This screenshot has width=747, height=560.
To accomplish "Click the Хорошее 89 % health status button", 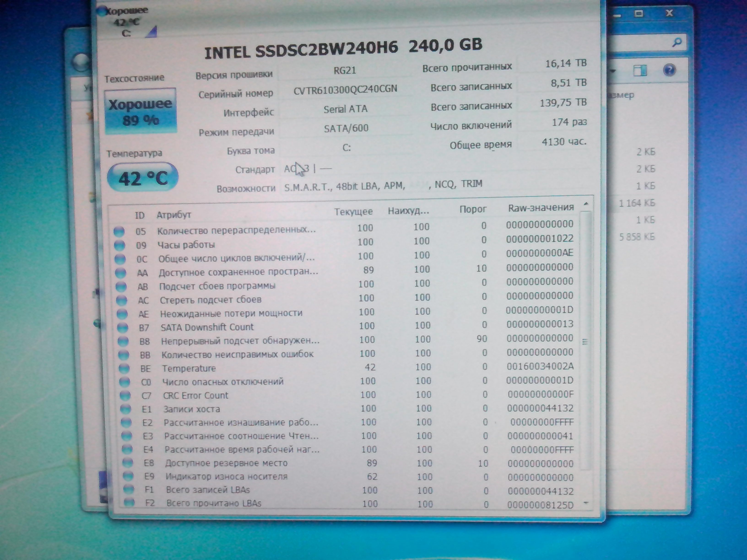I will pyautogui.click(x=141, y=111).
